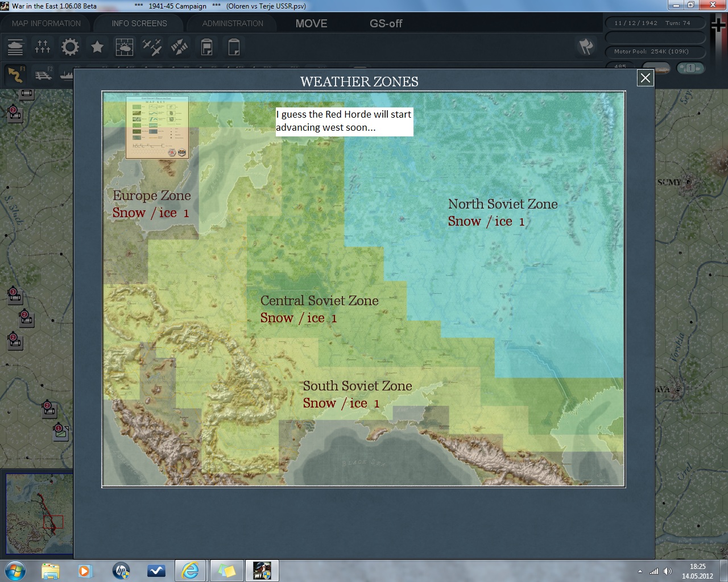Show hidden tray icons arrow
The width and height of the screenshot is (728, 582).
click(640, 571)
